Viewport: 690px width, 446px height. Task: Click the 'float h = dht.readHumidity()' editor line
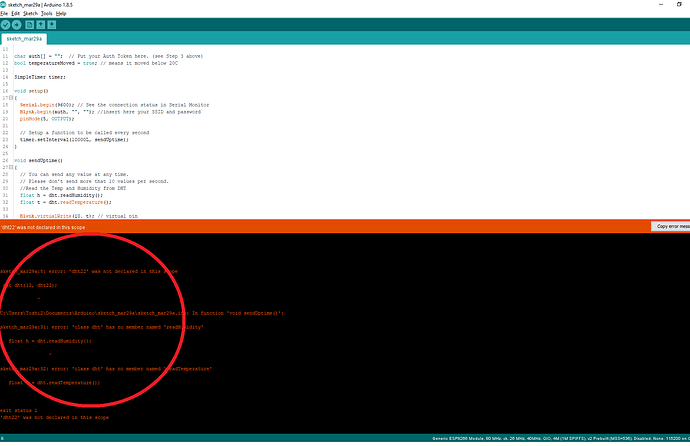click(62, 195)
